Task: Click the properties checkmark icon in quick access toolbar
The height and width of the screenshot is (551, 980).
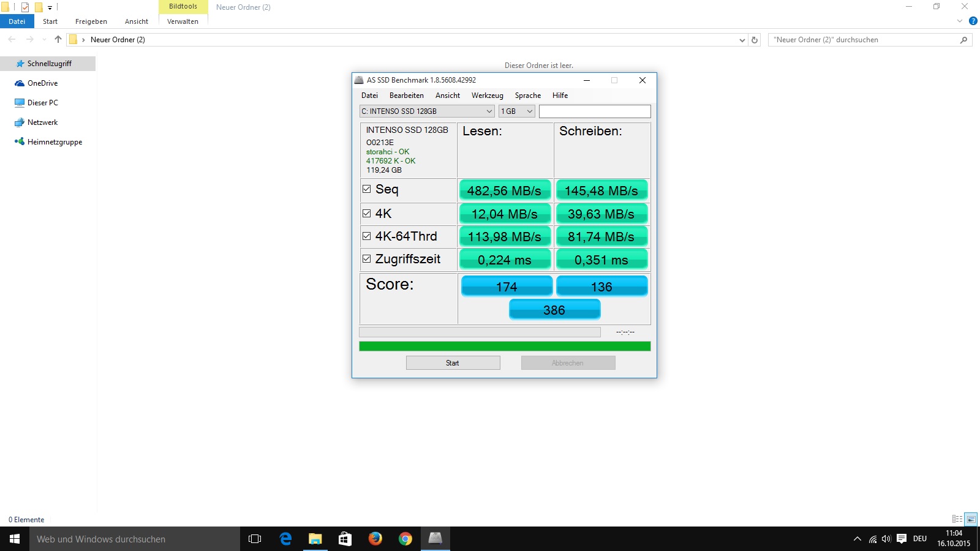Action: point(25,7)
